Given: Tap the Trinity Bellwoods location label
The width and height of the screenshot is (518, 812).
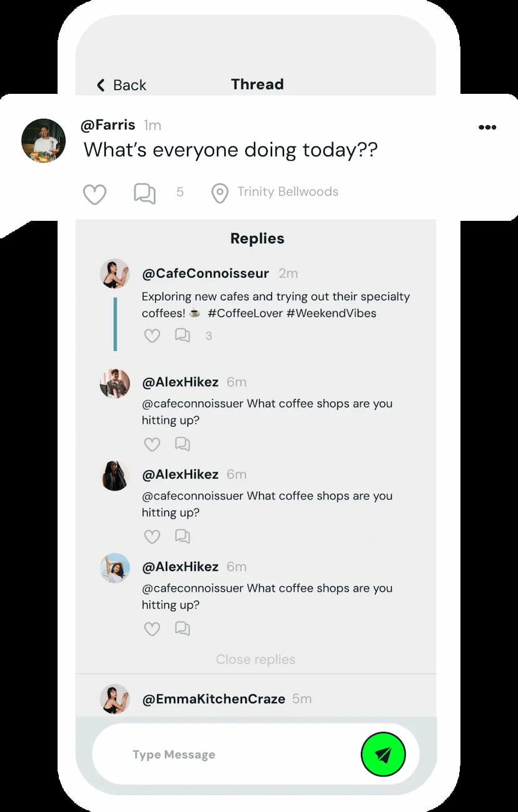Looking at the screenshot, I should [288, 192].
